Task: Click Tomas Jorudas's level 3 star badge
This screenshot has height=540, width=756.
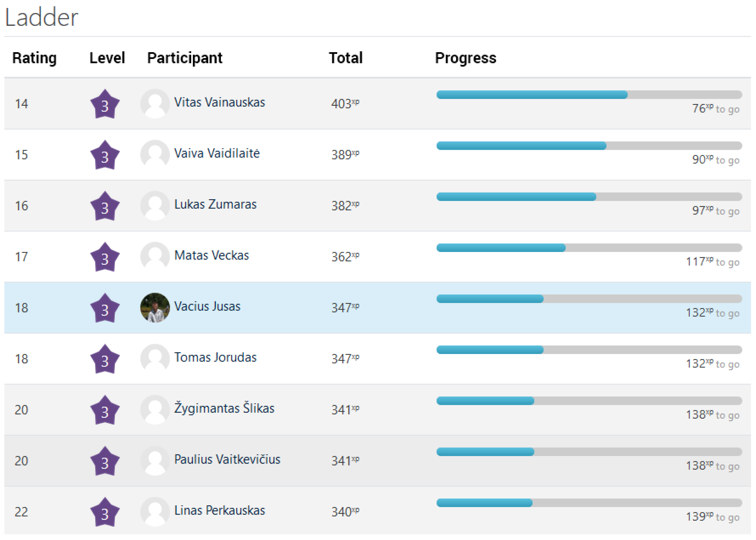Action: tap(105, 360)
